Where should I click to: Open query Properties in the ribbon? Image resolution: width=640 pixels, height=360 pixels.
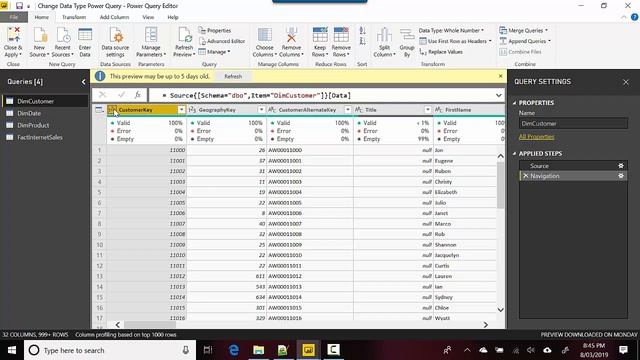215,31
